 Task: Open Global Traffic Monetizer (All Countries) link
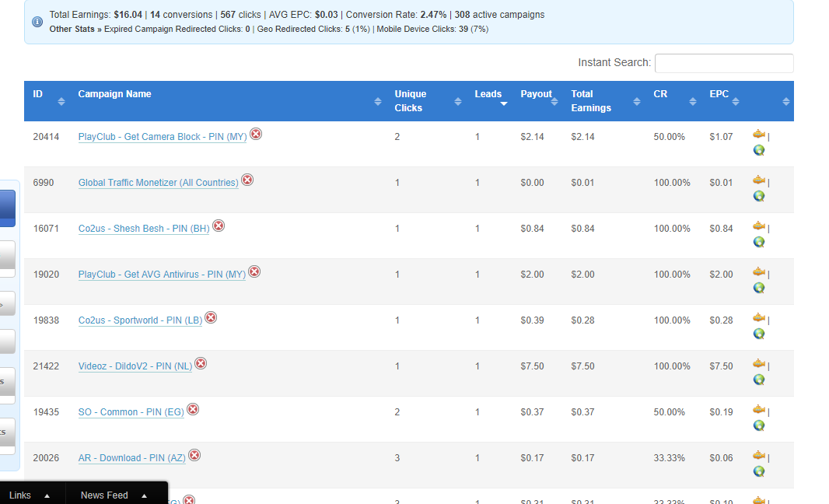(158, 183)
